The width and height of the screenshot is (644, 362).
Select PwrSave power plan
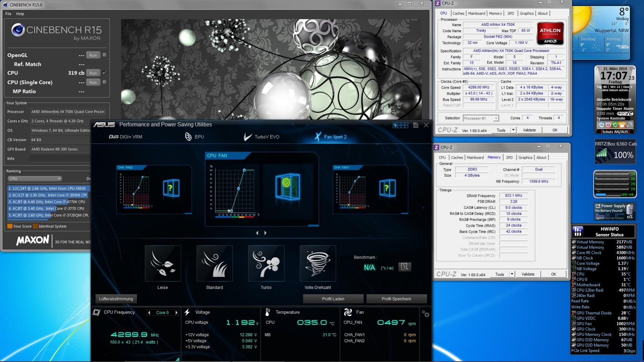tap(620, 218)
